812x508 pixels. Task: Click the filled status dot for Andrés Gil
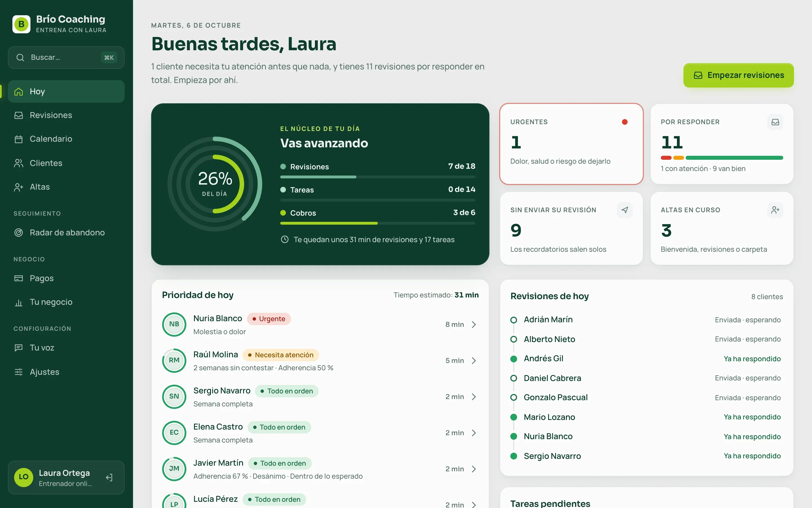(513, 359)
